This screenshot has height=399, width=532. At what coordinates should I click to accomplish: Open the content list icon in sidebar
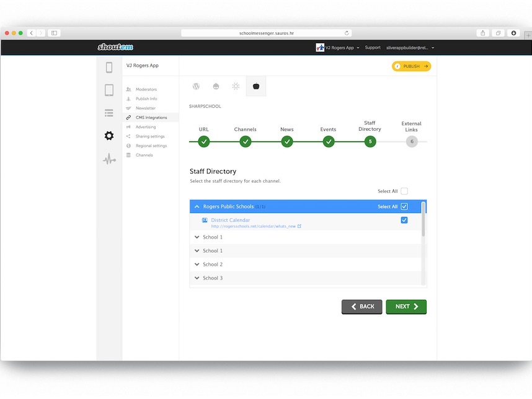[x=109, y=113]
